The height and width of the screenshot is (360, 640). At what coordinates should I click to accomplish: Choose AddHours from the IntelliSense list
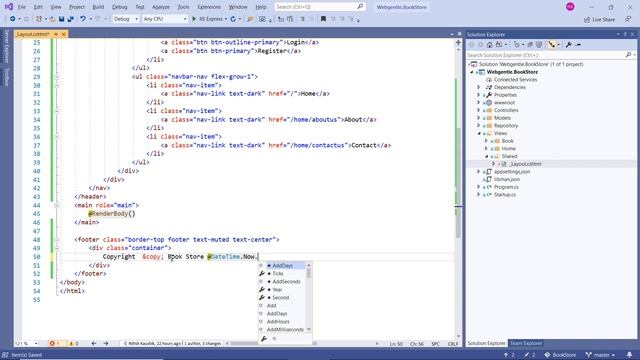278,322
